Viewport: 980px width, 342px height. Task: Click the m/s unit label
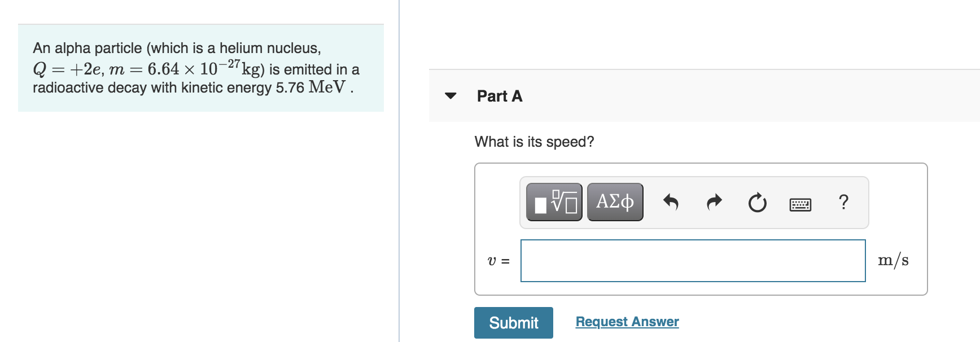pos(894,260)
